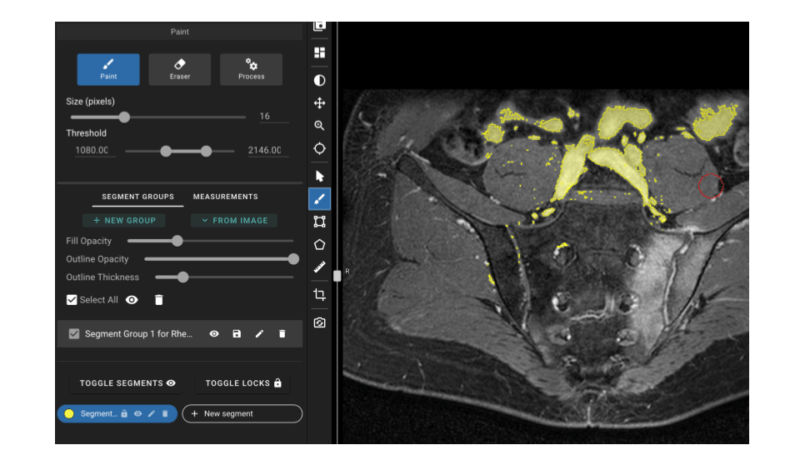
Task: Hide Segment Group 1 with eye icon
Action: [x=214, y=334]
